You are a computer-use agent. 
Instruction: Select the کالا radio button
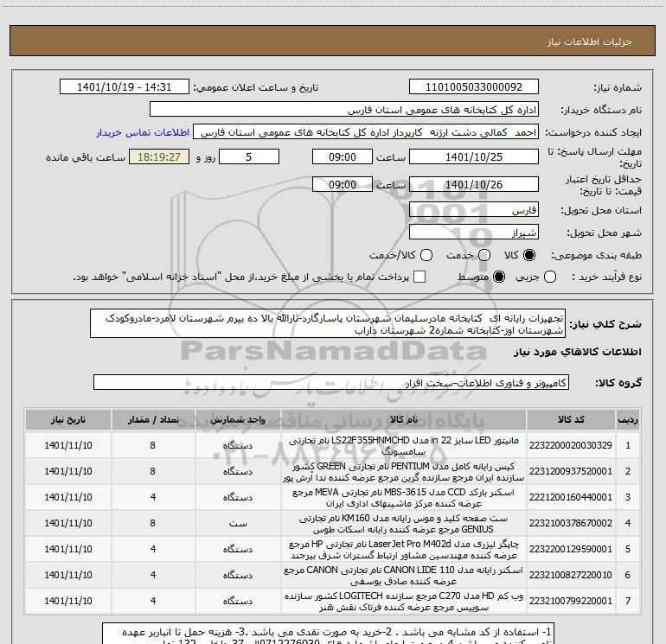click(x=529, y=255)
